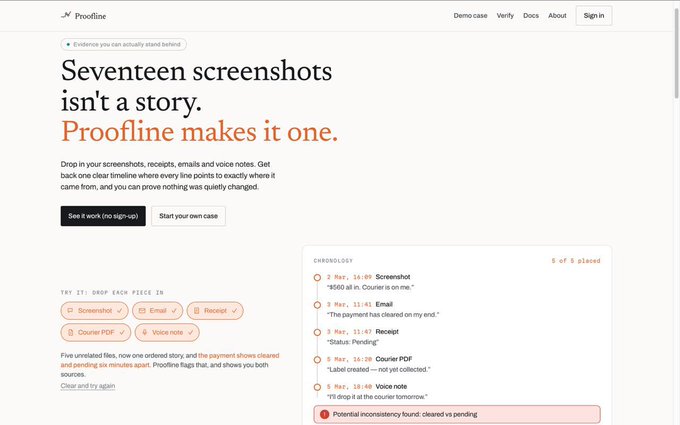This screenshot has width=680, height=425.
Task: Select the 2 Mar 16:09 Screenshot timeline marker
Action: 317,278
